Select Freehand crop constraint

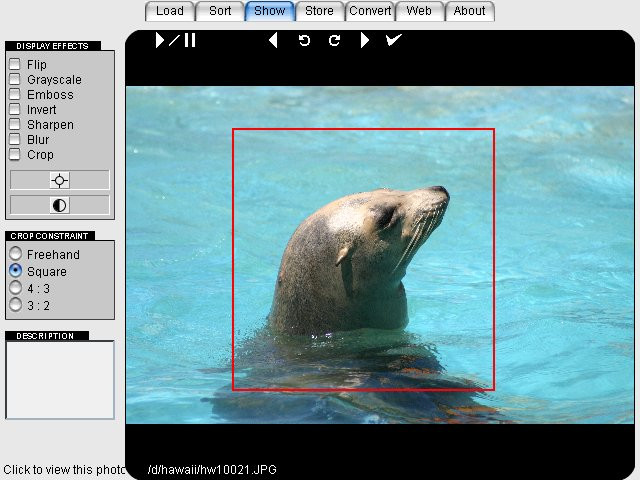(x=16, y=254)
